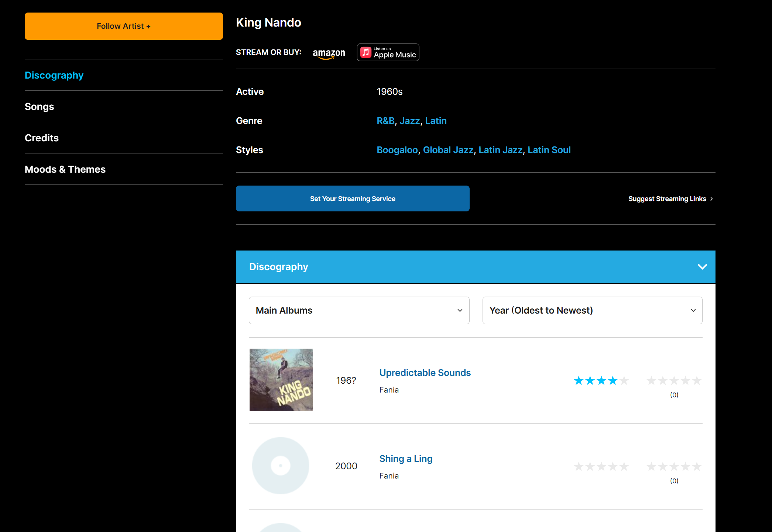Click the blue AllMusic rating stars for Upredictable Sounds

(x=601, y=380)
